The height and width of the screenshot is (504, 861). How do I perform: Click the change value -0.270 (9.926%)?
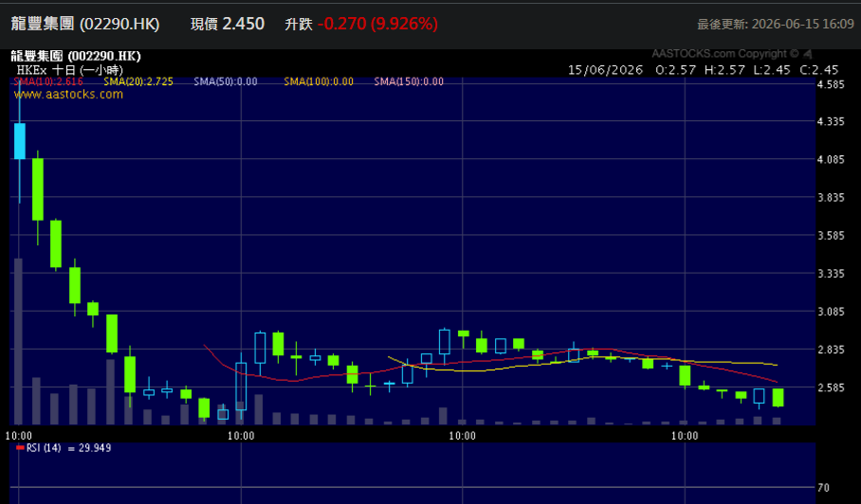click(377, 24)
